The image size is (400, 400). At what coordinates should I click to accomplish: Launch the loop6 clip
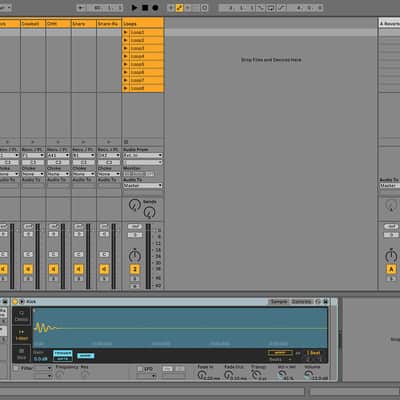point(126,72)
